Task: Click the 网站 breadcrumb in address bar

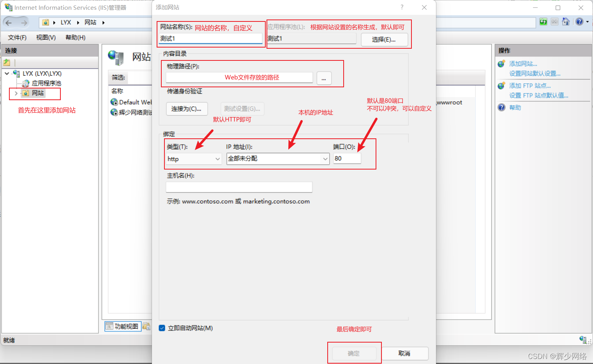Action: pos(90,23)
